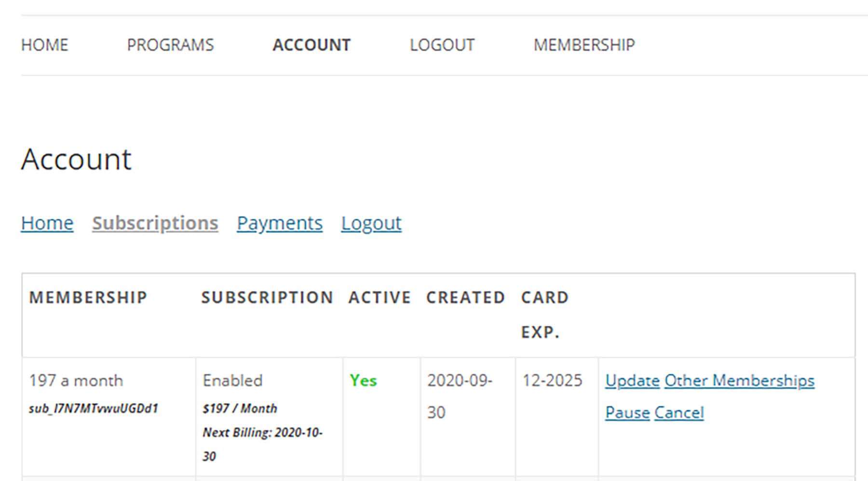Image resolution: width=868 pixels, height=481 pixels.
Task: Select the ACCOUNT navigation item
Action: (312, 45)
